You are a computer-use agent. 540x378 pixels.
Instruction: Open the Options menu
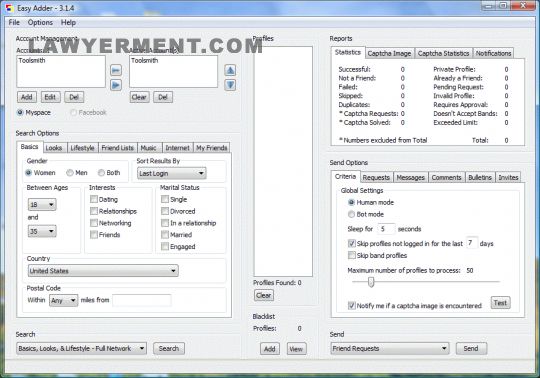pyautogui.click(x=40, y=22)
